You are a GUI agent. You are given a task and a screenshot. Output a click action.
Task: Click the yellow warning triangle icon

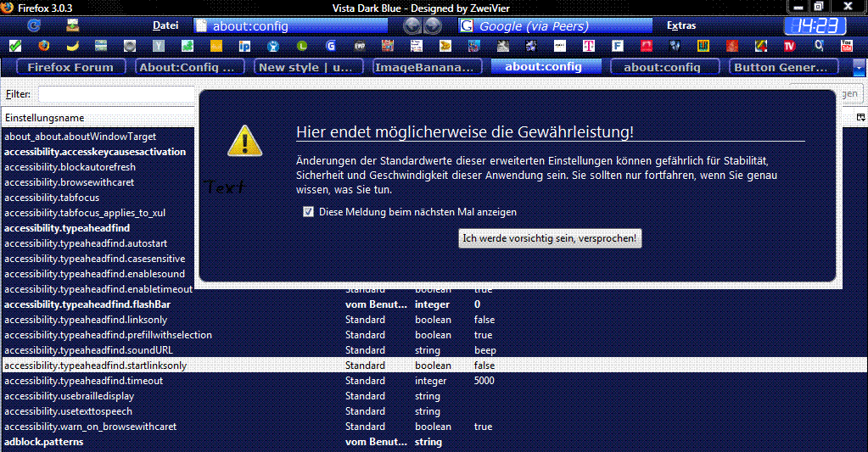[x=244, y=141]
